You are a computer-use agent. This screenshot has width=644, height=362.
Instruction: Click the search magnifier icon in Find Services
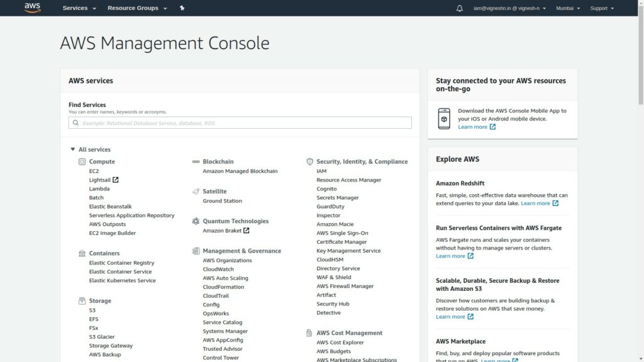75,123
